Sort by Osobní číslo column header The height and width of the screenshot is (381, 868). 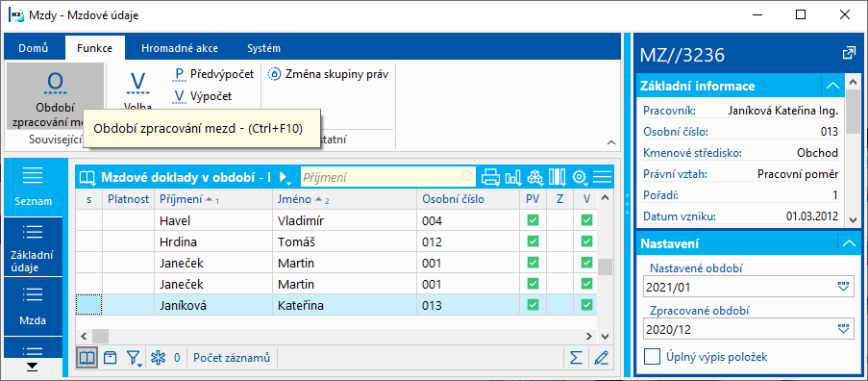(468, 199)
